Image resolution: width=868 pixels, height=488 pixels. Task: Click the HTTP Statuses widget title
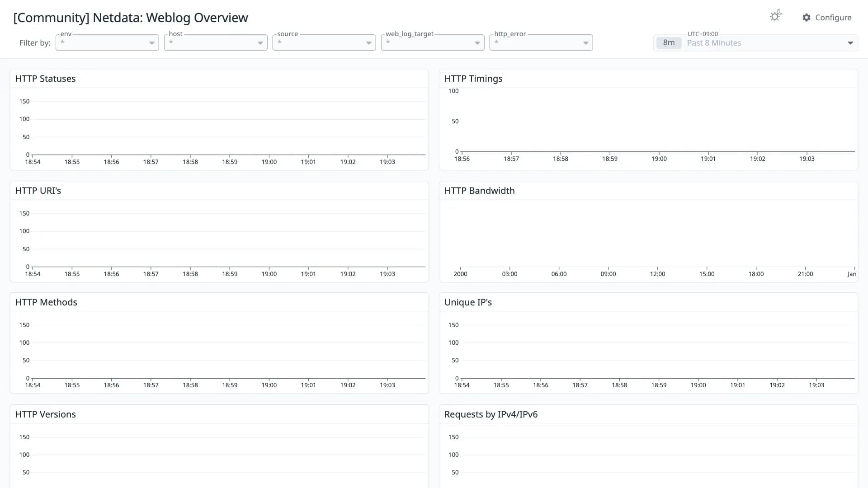tap(45, 79)
